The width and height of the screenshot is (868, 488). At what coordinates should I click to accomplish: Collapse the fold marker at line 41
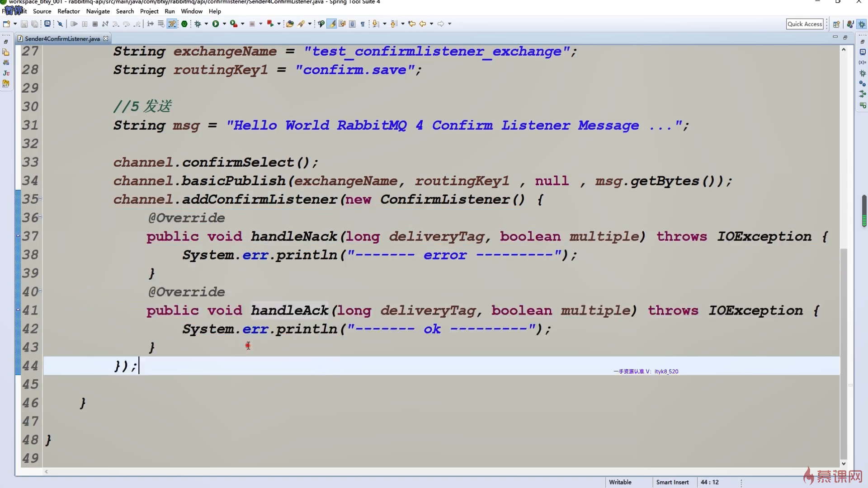point(19,310)
